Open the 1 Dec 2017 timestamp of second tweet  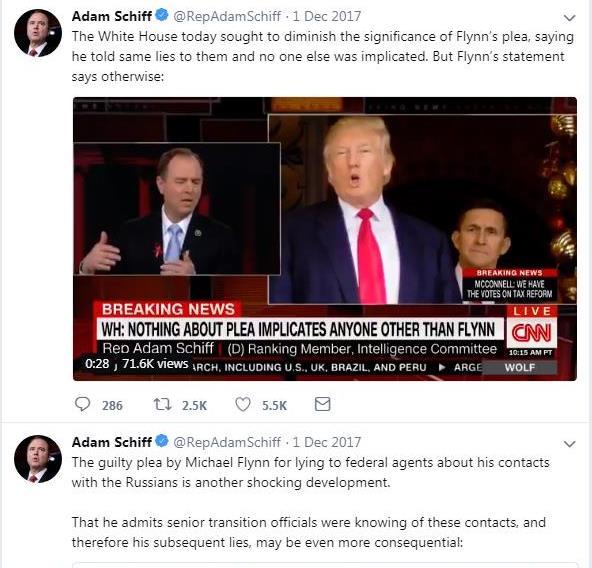tap(327, 442)
